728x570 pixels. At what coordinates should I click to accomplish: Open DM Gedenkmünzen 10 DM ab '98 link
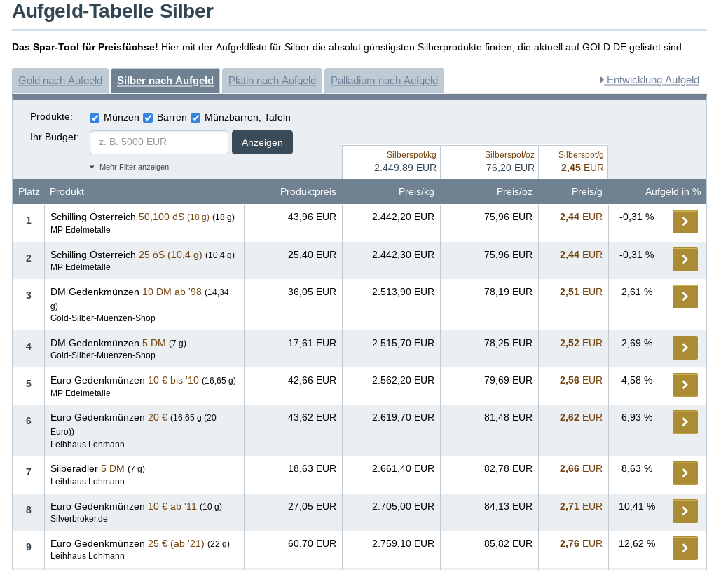tap(139, 298)
